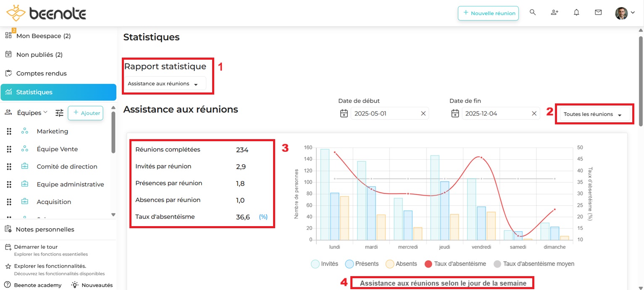Click the search magnifier icon
The height and width of the screenshot is (290, 644).
[533, 13]
